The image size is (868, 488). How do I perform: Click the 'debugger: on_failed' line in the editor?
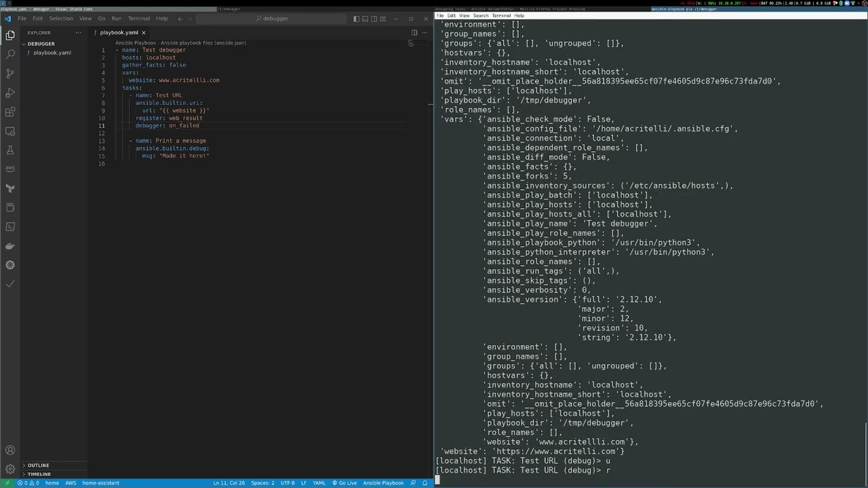click(167, 125)
